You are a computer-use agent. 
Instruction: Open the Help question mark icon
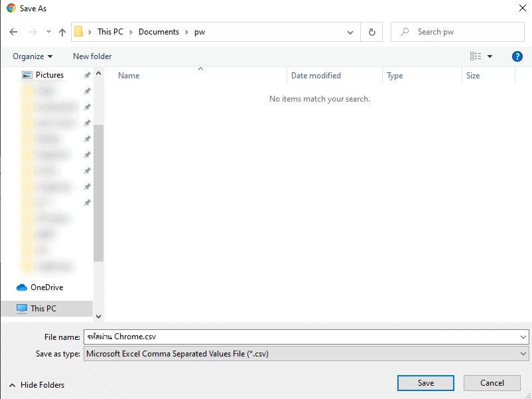tap(517, 56)
